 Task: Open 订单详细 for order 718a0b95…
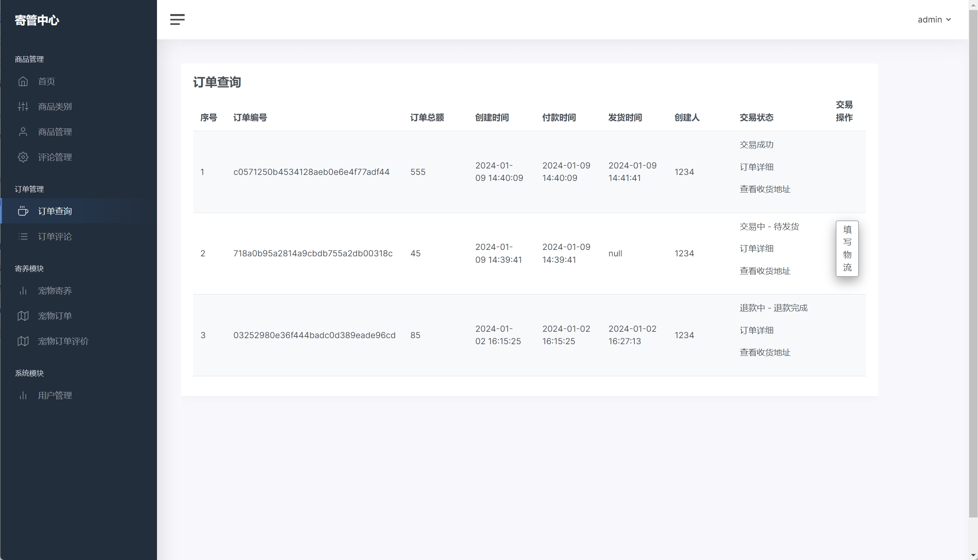click(756, 249)
